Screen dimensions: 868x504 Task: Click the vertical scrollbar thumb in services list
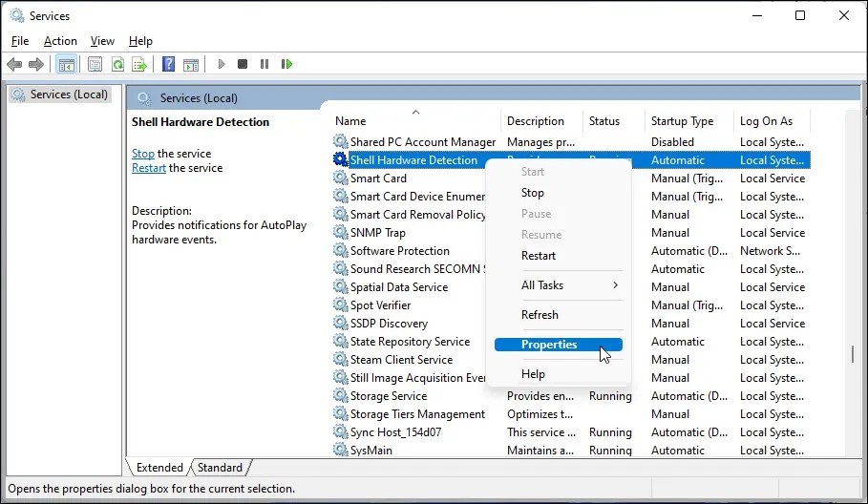pyautogui.click(x=853, y=354)
